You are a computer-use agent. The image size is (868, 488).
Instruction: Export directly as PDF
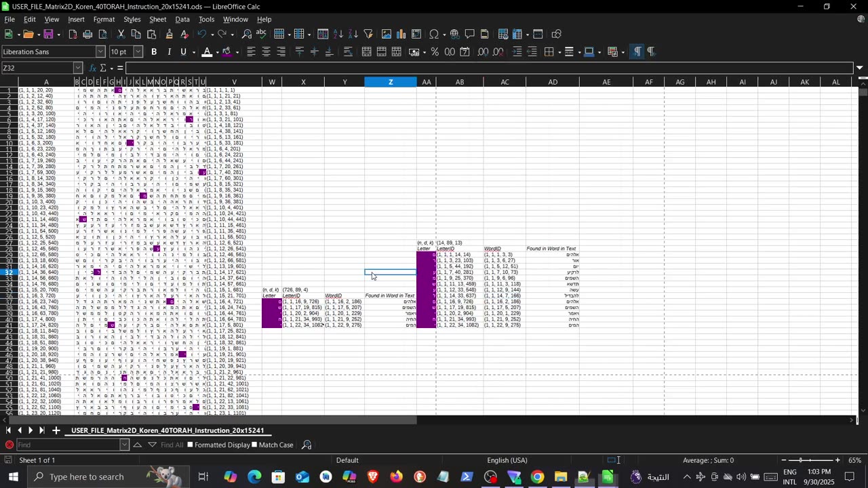(73, 34)
